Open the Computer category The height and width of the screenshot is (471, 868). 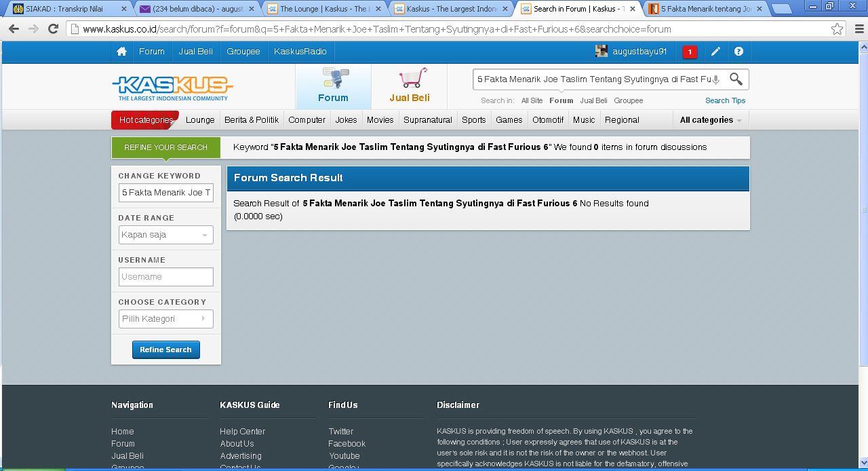click(x=307, y=120)
